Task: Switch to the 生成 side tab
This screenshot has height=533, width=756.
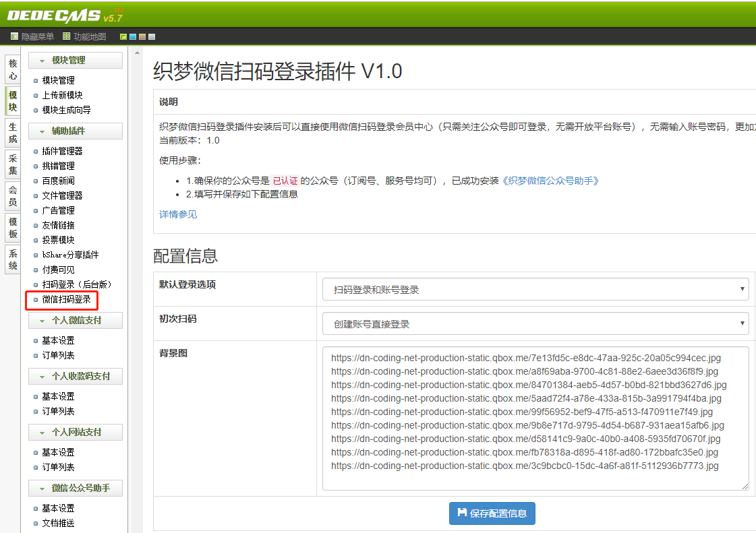Action: click(13, 133)
